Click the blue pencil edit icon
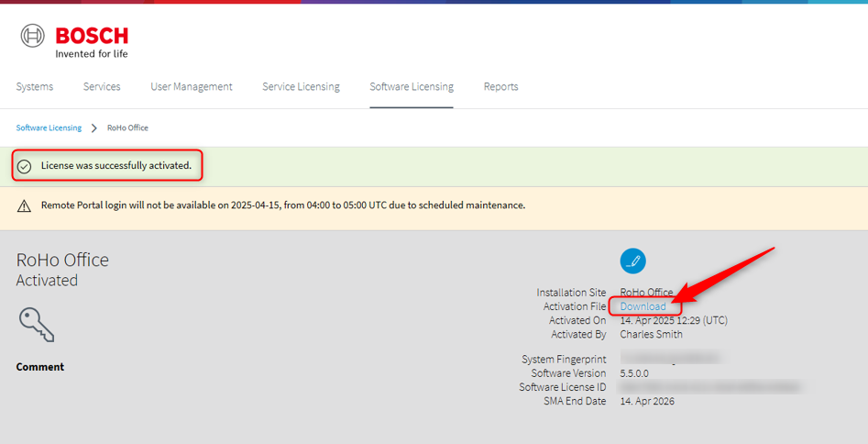This screenshot has width=868, height=444. [x=632, y=261]
